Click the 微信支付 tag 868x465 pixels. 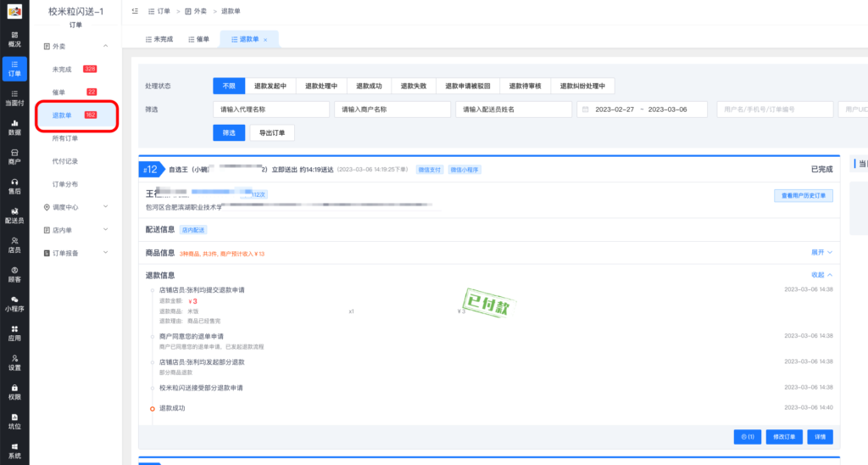430,170
